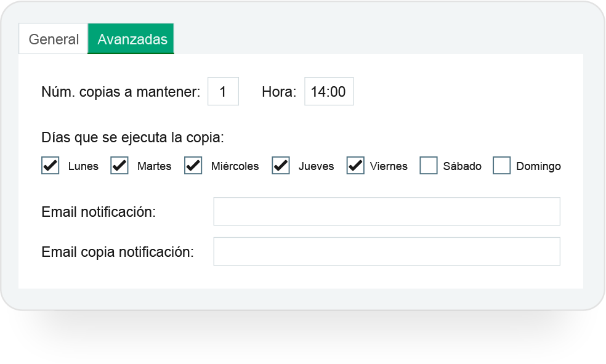Switch to the General tab

coord(54,39)
